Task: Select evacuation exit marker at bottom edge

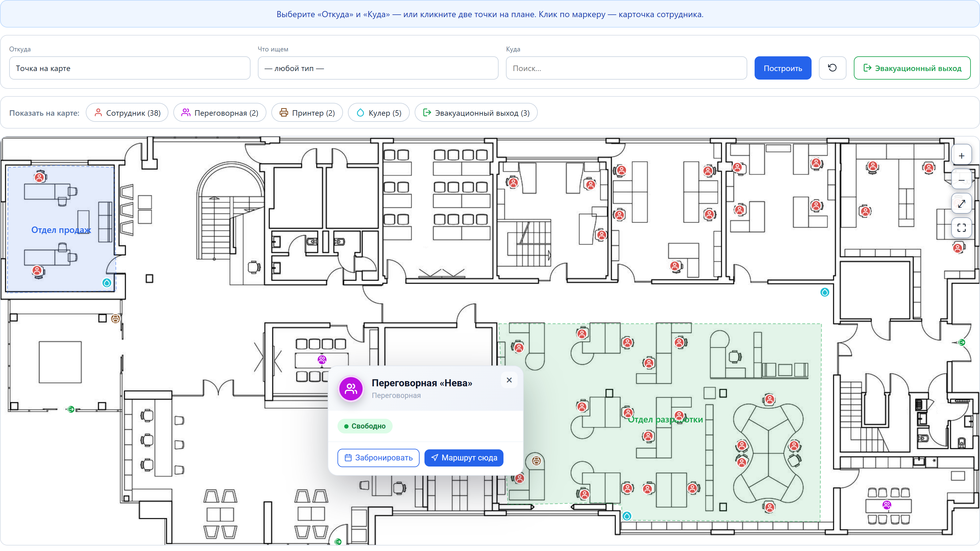Action: 338,542
